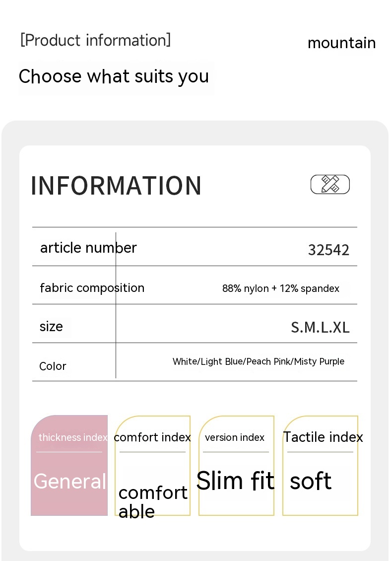This screenshot has height=561, width=392.
Task: Select the mountain label at top right
Action: tap(341, 43)
